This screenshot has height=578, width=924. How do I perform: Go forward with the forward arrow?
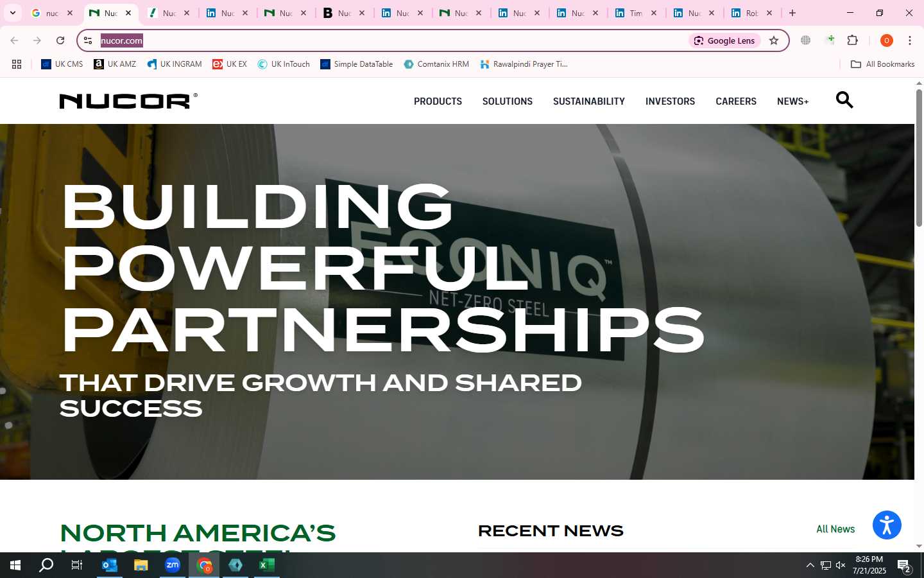click(x=37, y=40)
